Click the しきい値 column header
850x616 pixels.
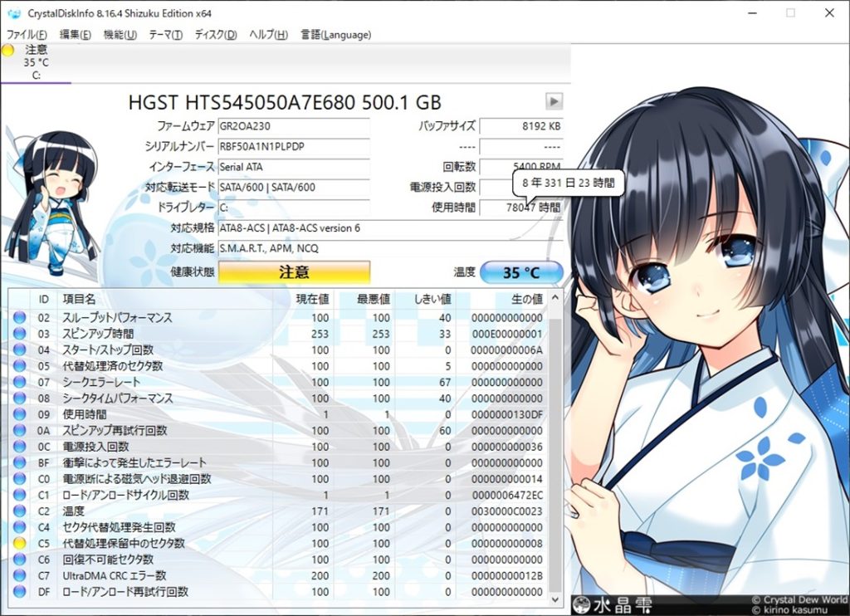426,299
